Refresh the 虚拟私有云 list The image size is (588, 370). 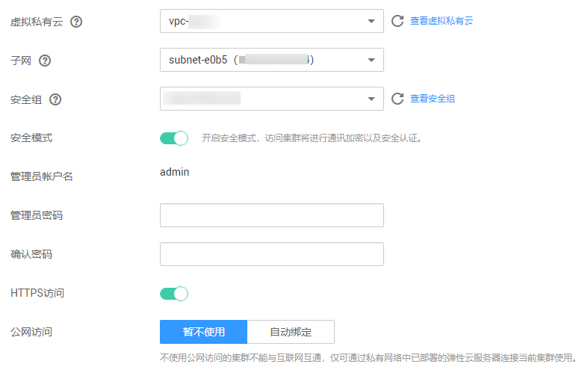click(x=397, y=21)
